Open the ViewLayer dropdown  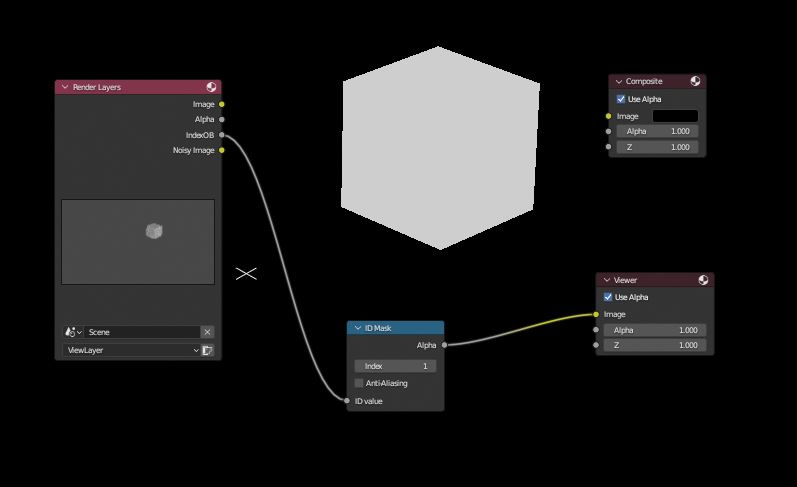pyautogui.click(x=131, y=350)
